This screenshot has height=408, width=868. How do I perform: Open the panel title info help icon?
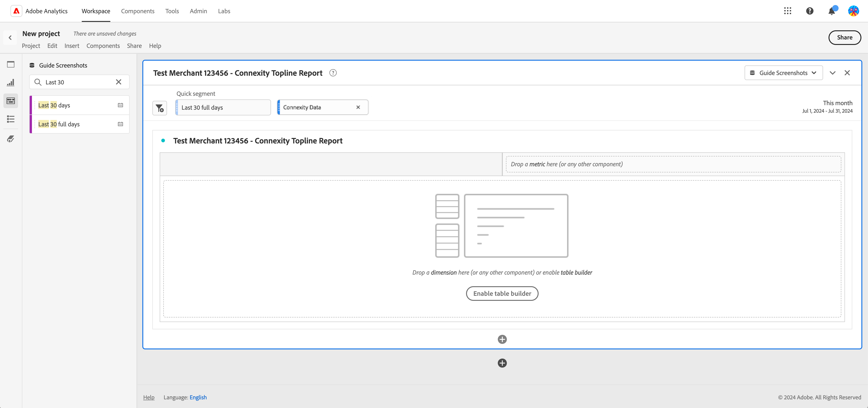pyautogui.click(x=333, y=73)
